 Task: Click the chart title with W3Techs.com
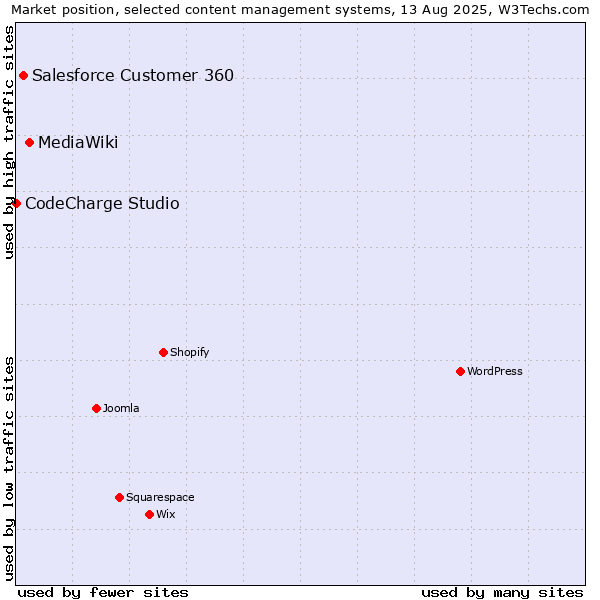tap(300, 10)
